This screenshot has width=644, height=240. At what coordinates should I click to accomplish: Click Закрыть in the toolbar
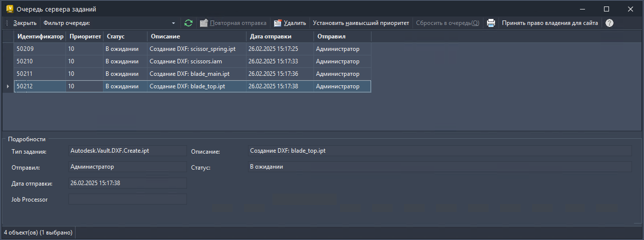(25, 23)
